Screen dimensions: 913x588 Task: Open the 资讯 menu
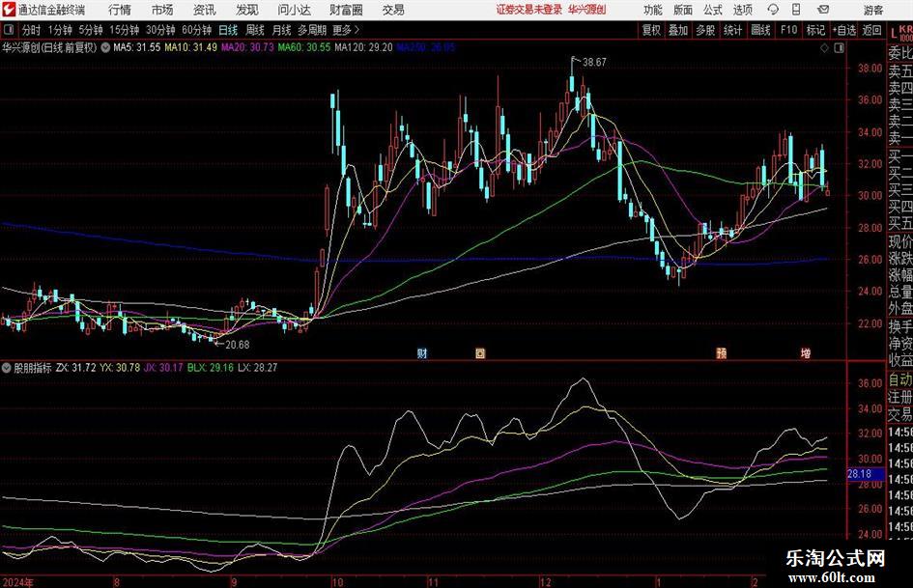coord(205,10)
